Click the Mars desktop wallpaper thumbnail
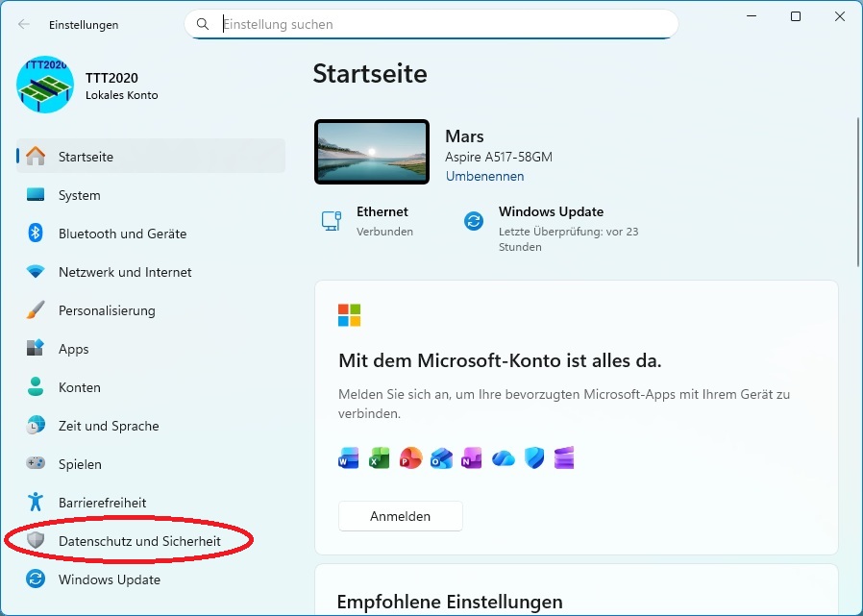 tap(372, 152)
